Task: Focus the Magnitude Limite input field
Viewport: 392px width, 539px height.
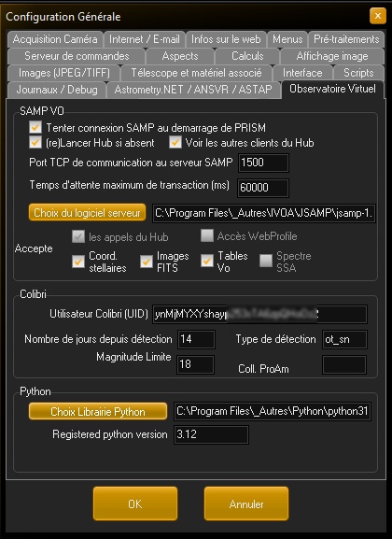Action: point(196,364)
